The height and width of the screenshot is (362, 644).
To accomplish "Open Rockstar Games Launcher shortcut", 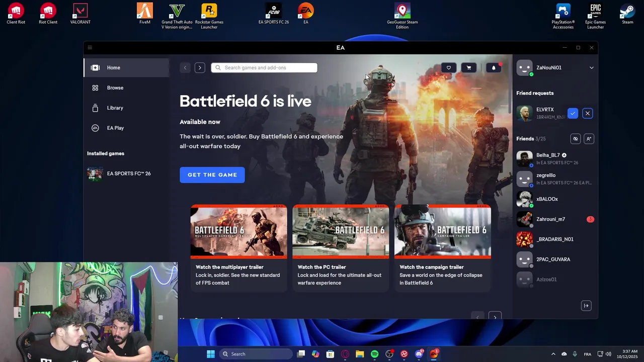I will click(209, 16).
